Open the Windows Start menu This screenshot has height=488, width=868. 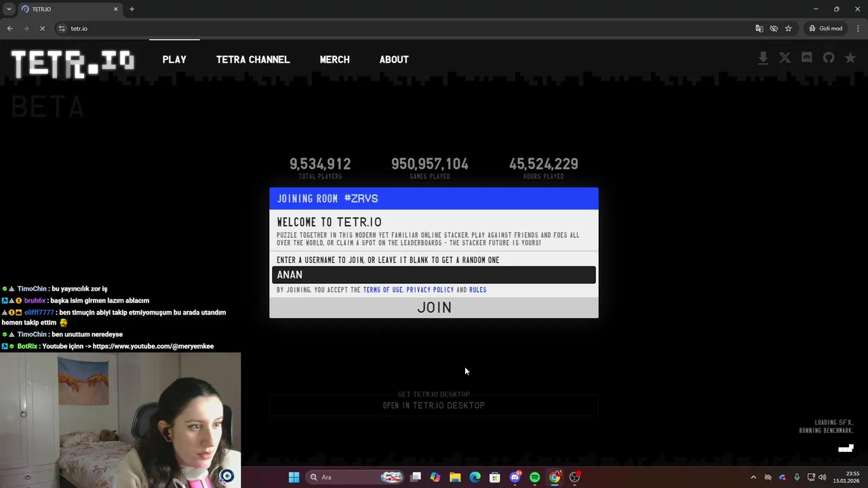tap(294, 477)
